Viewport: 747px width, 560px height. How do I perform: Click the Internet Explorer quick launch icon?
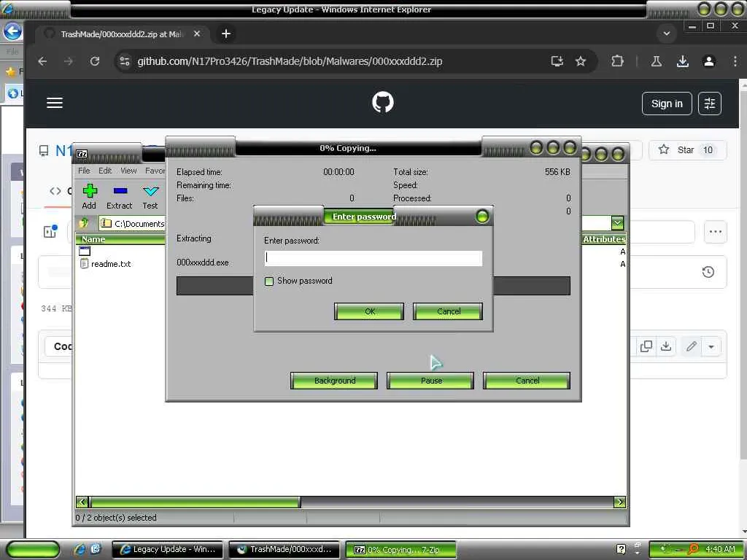[x=80, y=549]
